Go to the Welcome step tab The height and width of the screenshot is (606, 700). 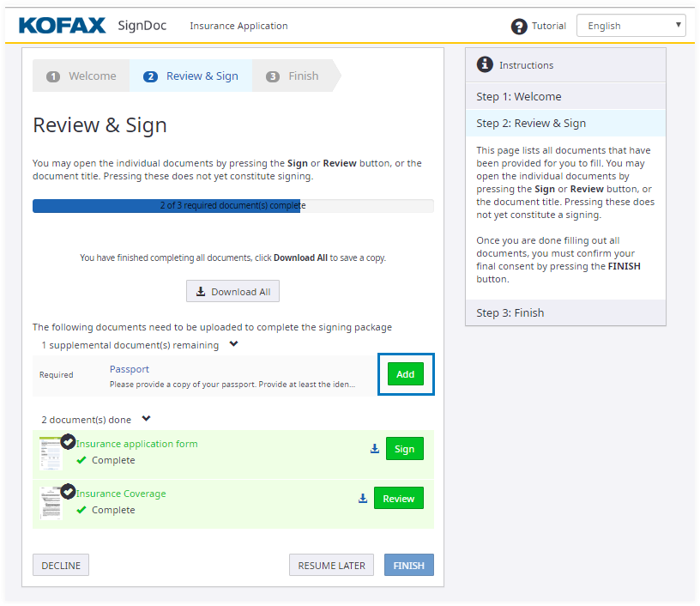tap(81, 76)
